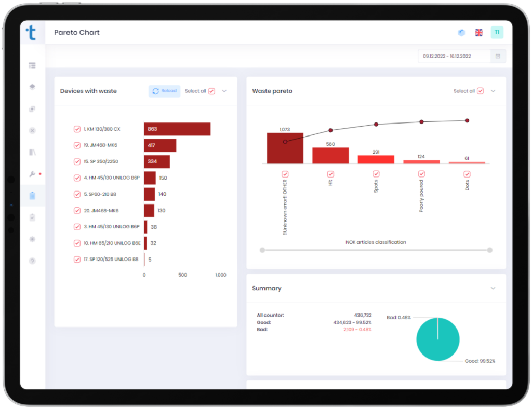Collapse the Waste pareto panel chevron
Screen dimensions: 532x409
(x=493, y=91)
